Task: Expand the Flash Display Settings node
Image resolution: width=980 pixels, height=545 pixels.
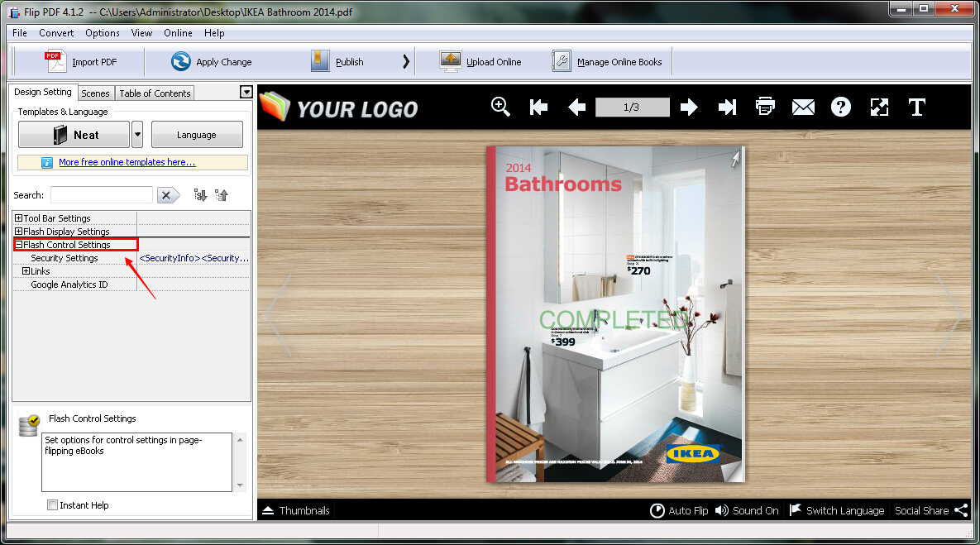Action: click(x=19, y=232)
